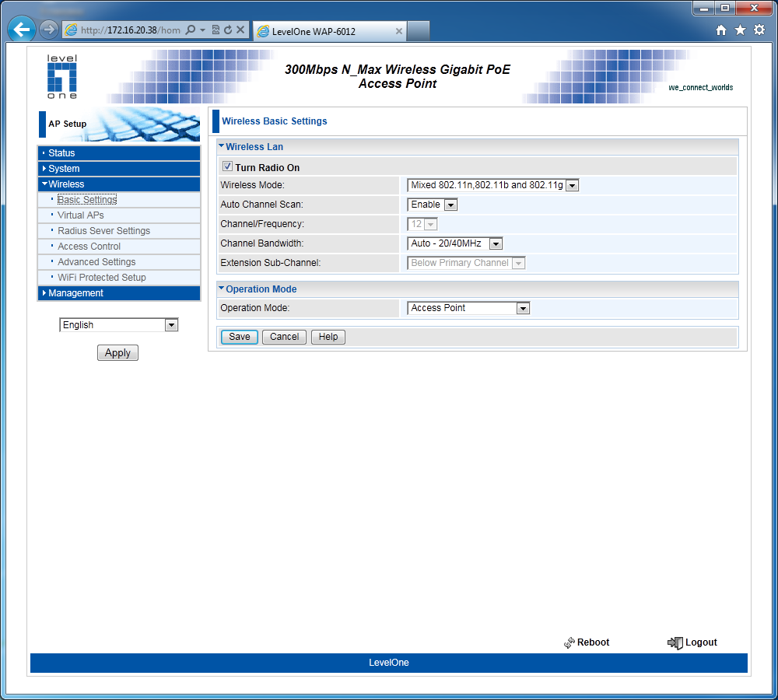Open the Extension Sub-Channel dropdown
This screenshot has width=778, height=700.
click(x=465, y=263)
